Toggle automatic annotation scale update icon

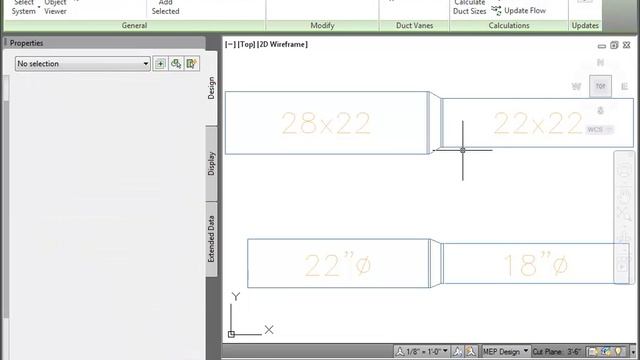(x=471, y=351)
